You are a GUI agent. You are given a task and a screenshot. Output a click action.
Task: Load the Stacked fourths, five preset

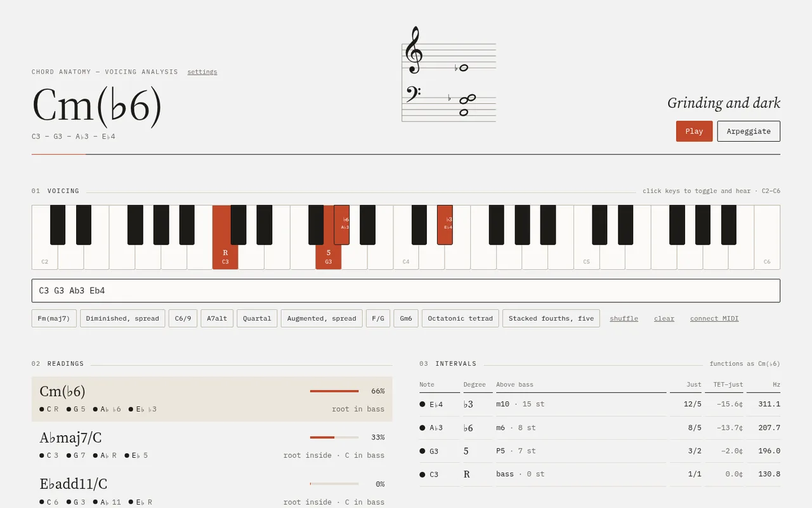coord(551,318)
